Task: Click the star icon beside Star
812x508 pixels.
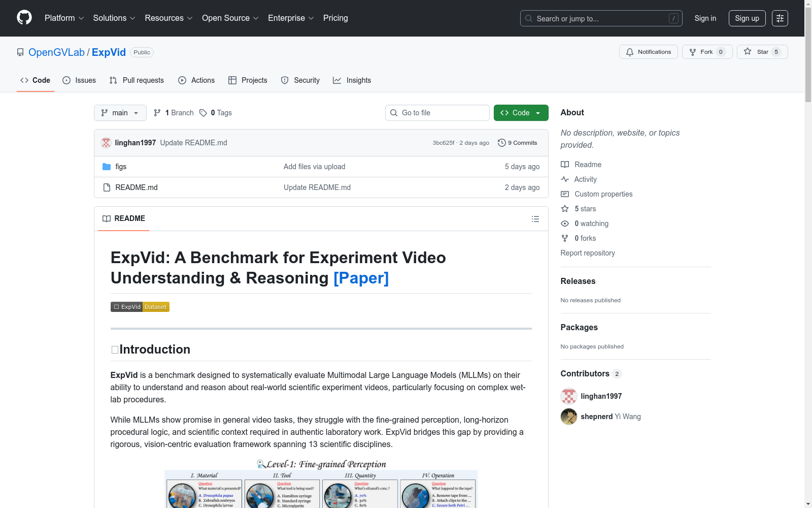Action: 748,51
